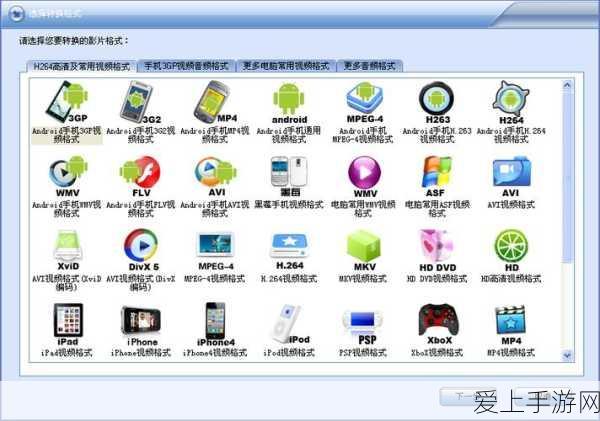
Task: Select the PSP video format icon
Action: pos(364,327)
